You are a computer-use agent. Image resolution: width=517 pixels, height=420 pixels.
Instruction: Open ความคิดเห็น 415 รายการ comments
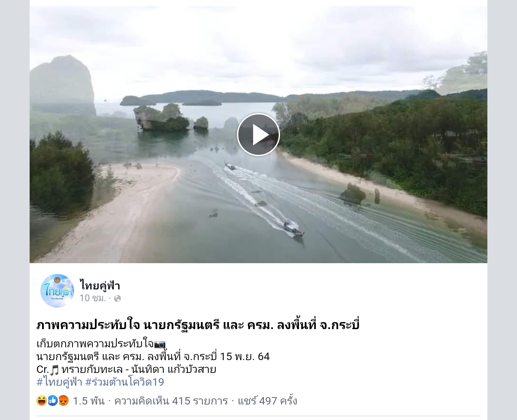(171, 401)
